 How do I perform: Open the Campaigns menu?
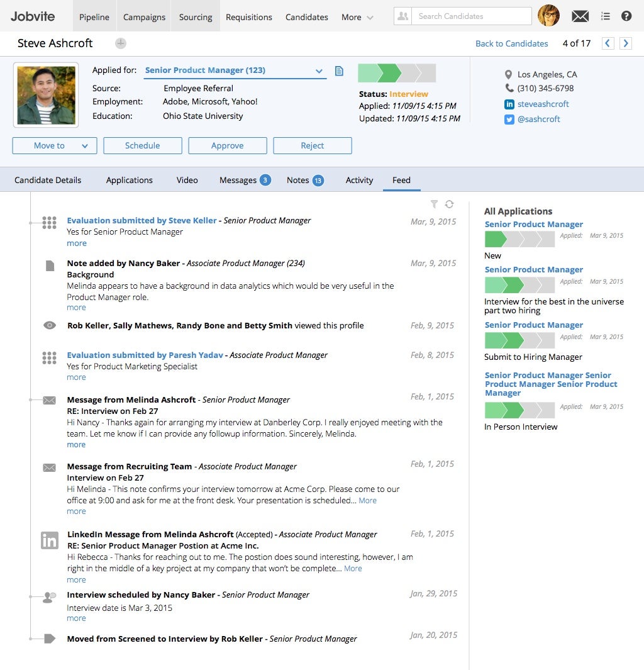pos(145,17)
